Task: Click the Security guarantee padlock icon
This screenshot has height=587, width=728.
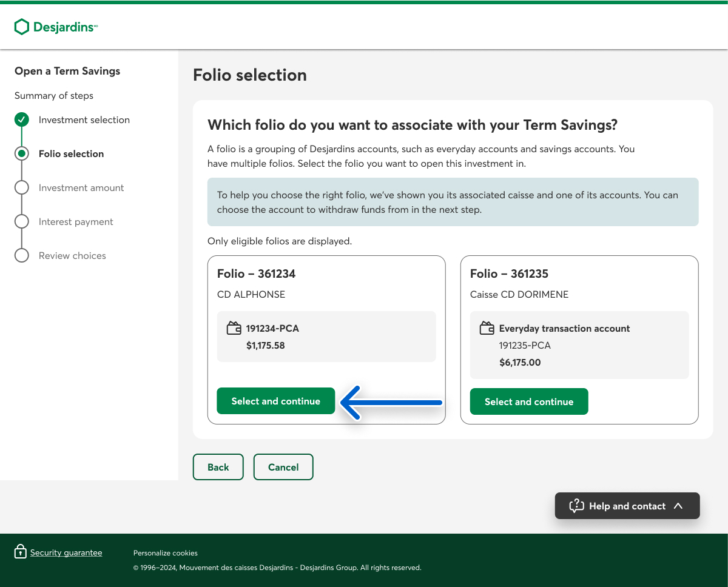Action: pyautogui.click(x=21, y=552)
